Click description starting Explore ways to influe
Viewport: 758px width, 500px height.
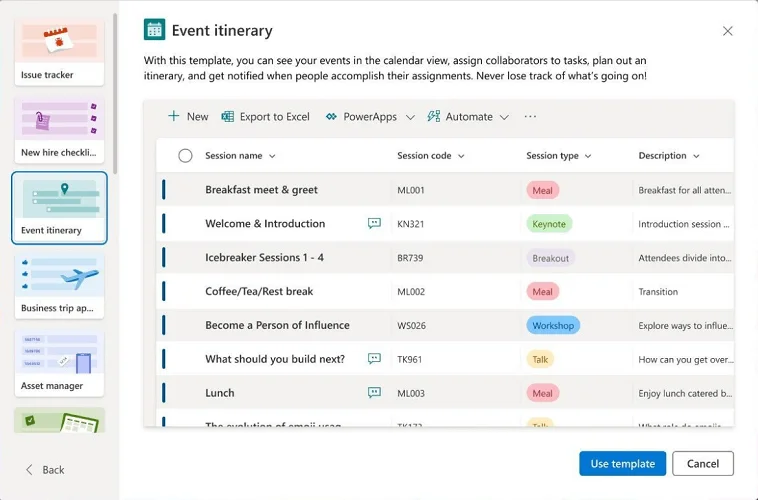685,325
